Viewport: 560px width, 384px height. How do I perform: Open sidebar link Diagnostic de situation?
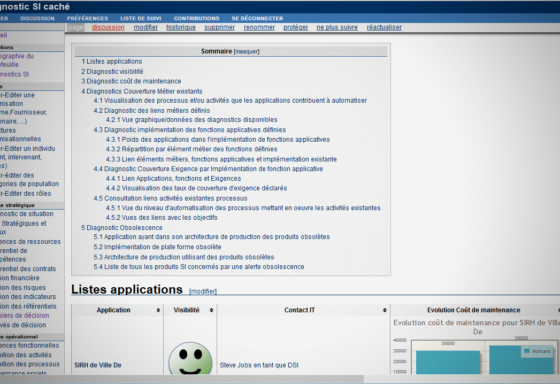[27, 214]
